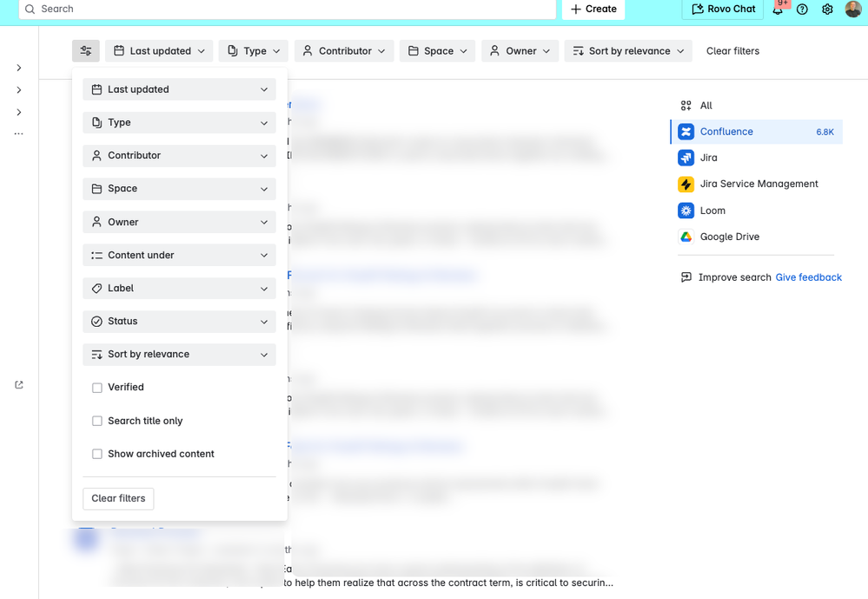Expand the first sidebar chevron
The width and height of the screenshot is (868, 599).
click(19, 68)
